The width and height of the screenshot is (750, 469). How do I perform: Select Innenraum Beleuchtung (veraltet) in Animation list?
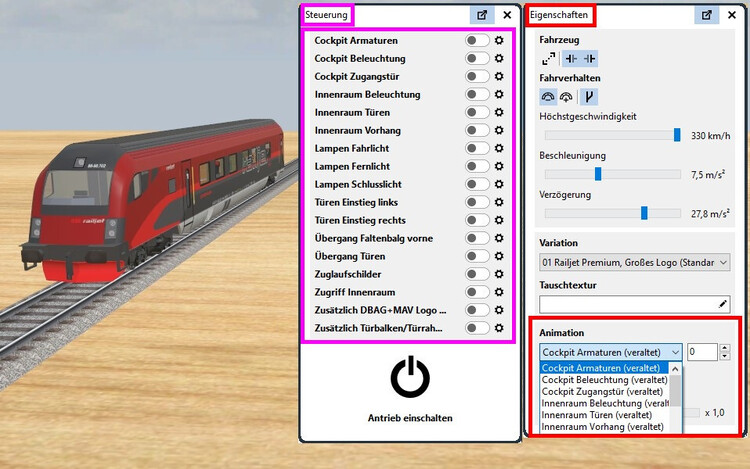coord(605,403)
